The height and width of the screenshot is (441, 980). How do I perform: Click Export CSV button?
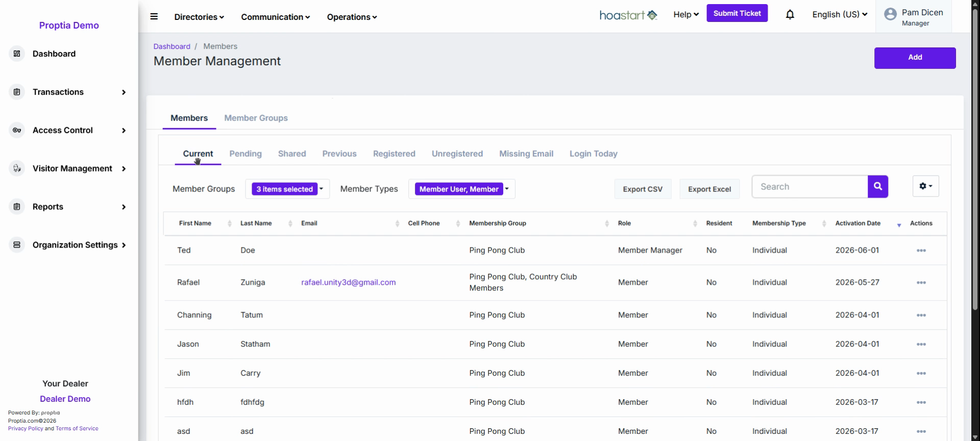[643, 189]
